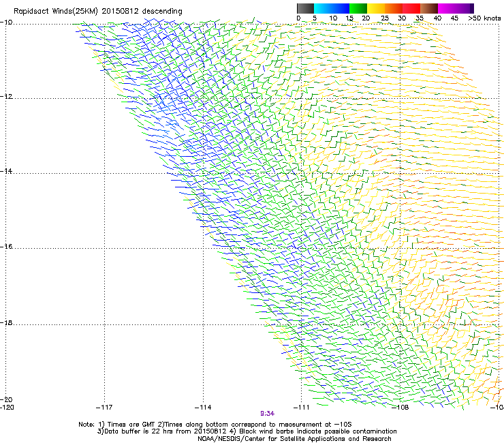
Task: Click the Rapidscat Winds(25KM) 20150812 descending title
Action: click(97, 11)
